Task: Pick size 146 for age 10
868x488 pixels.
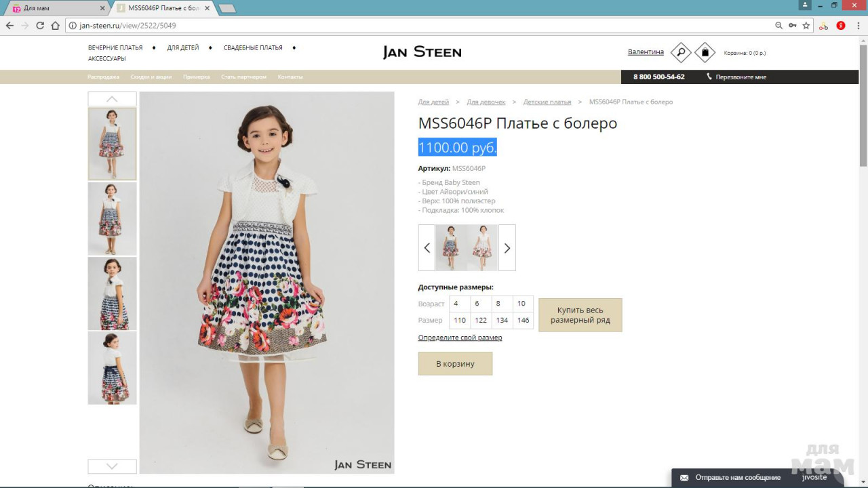Action: point(523,320)
